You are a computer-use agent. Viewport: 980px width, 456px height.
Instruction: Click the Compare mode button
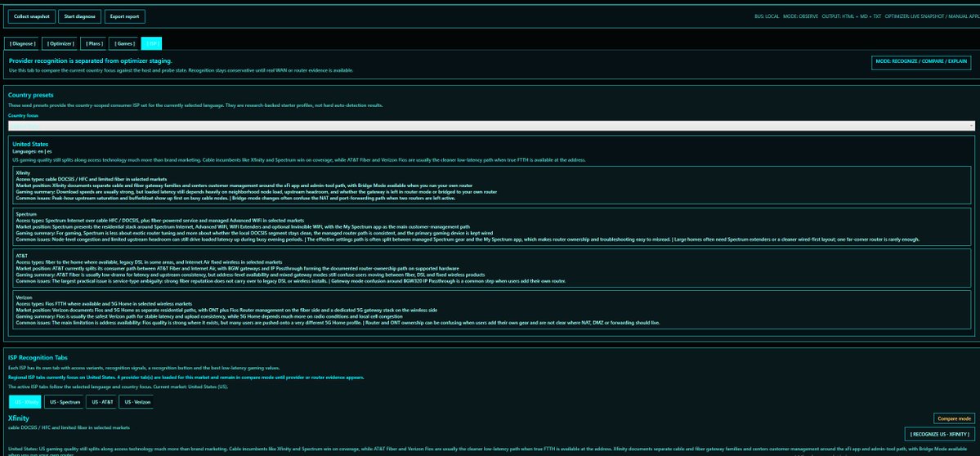[x=955, y=418]
